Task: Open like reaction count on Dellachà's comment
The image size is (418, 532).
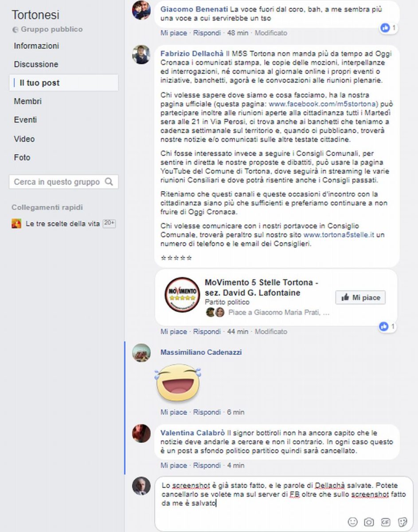Action: 387,327
